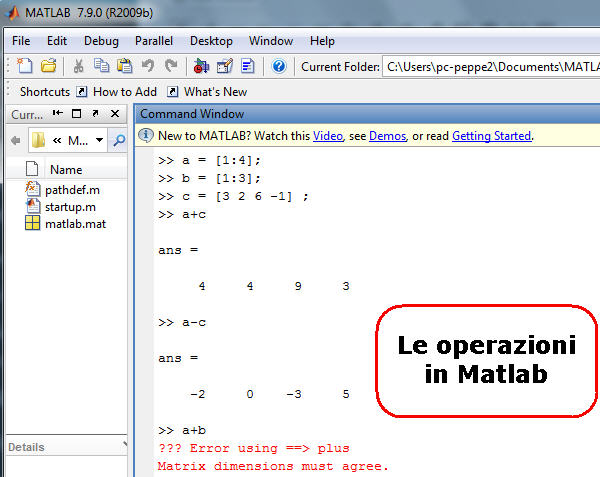Click the Details panel header
Screen dimensions: 600x477
coord(67,446)
